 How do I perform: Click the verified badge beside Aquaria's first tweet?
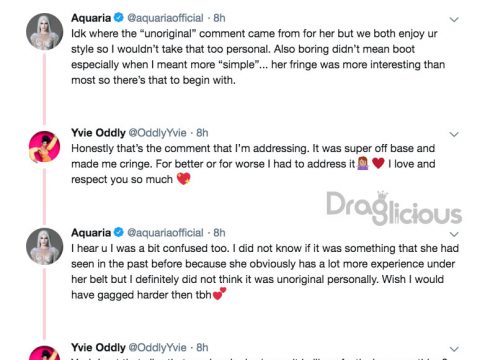tap(118, 17)
